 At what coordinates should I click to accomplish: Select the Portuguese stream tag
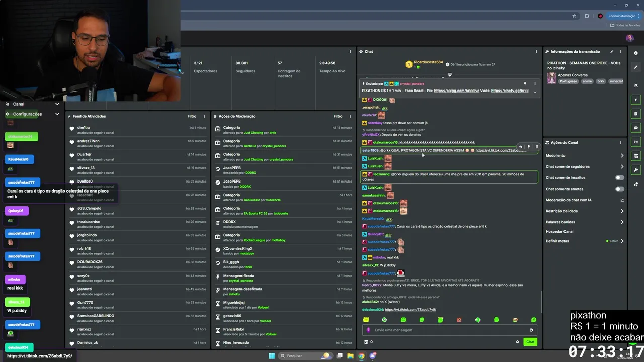pyautogui.click(x=568, y=81)
